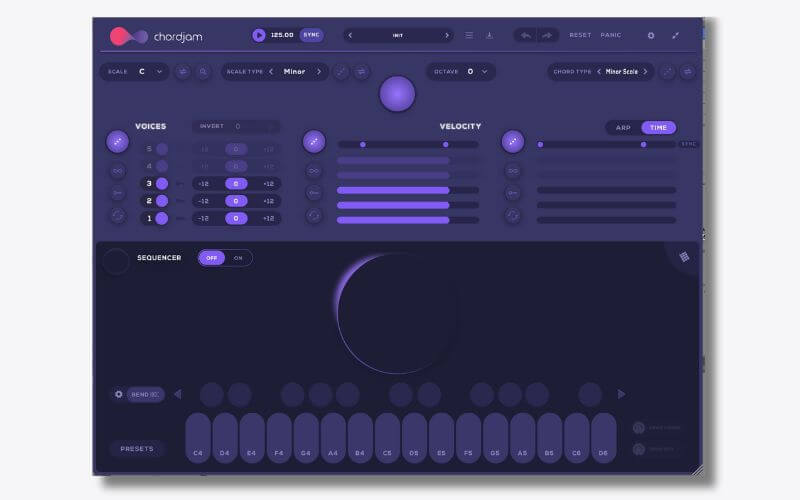Toggle voice 4 on
Screen dimensions: 800x500
[162, 166]
